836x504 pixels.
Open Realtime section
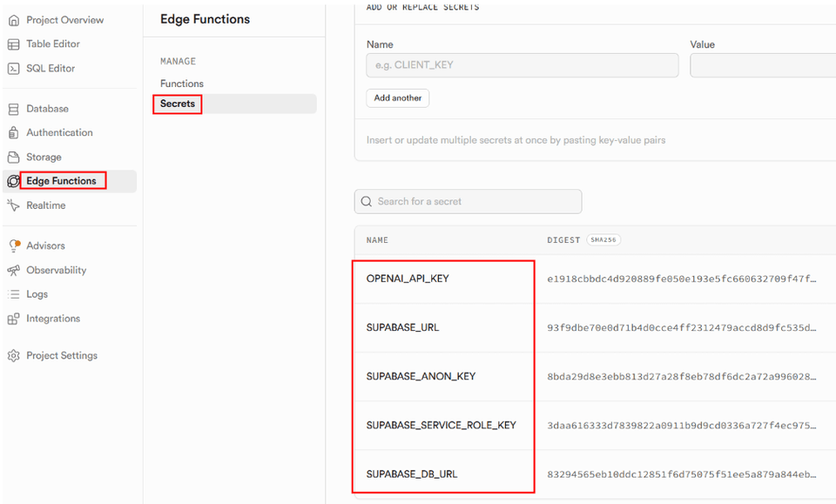[46, 205]
